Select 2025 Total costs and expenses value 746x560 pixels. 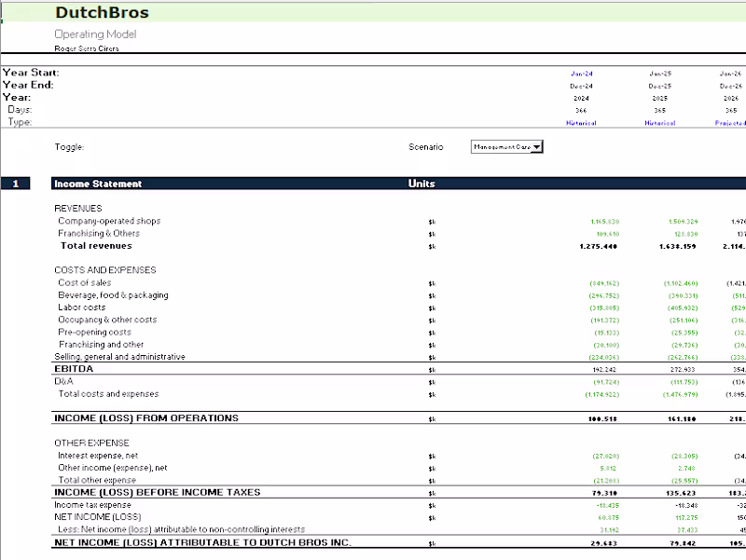coord(681,394)
